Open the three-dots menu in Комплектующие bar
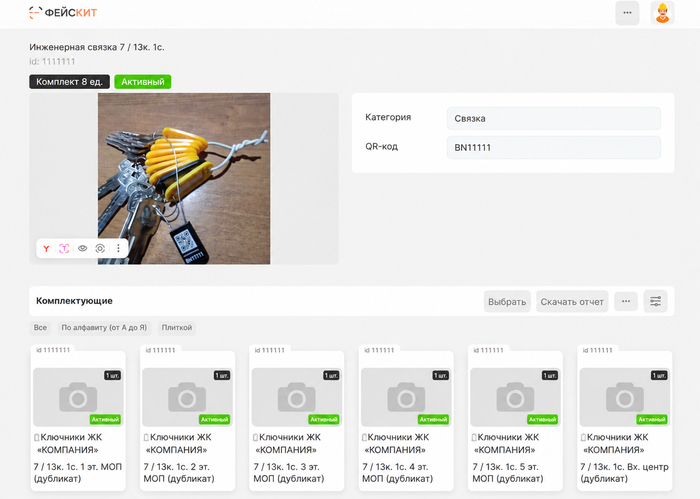This screenshot has height=499, width=700. pos(626,301)
